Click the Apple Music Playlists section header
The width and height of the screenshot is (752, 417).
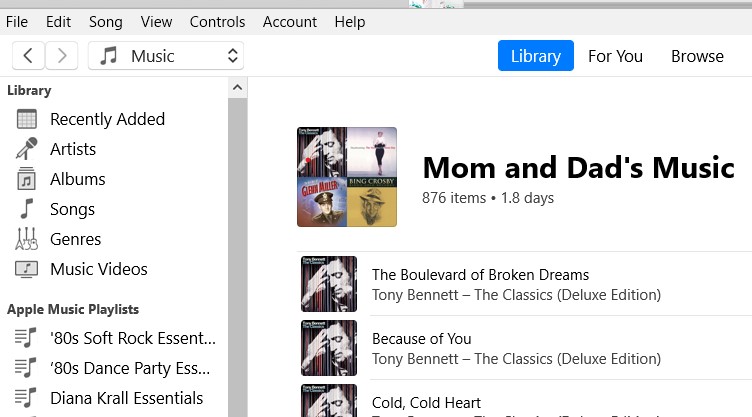pos(73,309)
